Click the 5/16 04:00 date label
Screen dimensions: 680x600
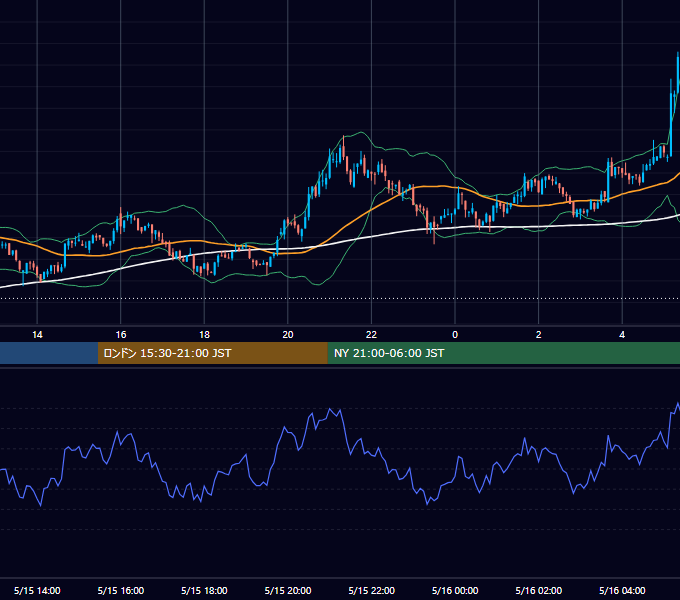[622, 590]
